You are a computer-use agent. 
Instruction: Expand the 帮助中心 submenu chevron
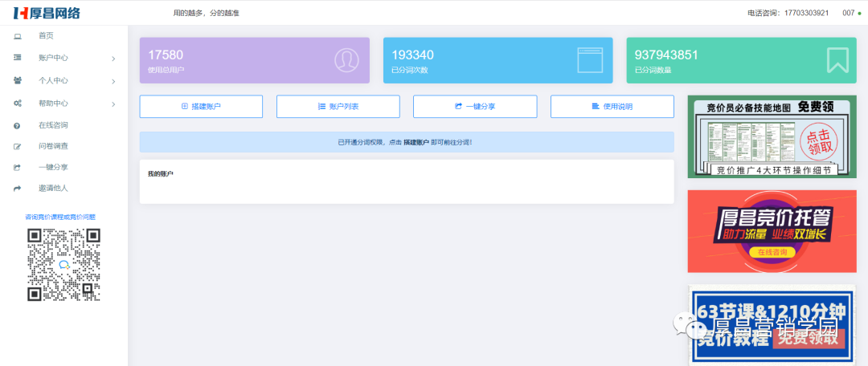(x=113, y=104)
